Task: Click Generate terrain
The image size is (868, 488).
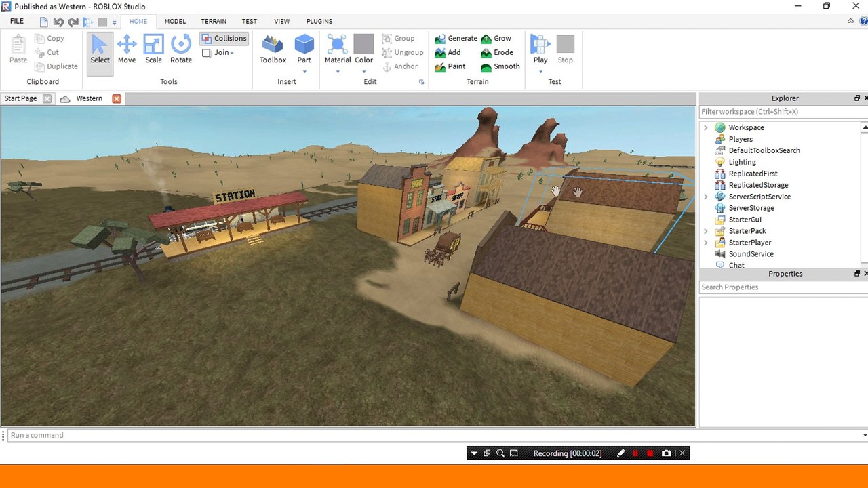Action: (456, 39)
